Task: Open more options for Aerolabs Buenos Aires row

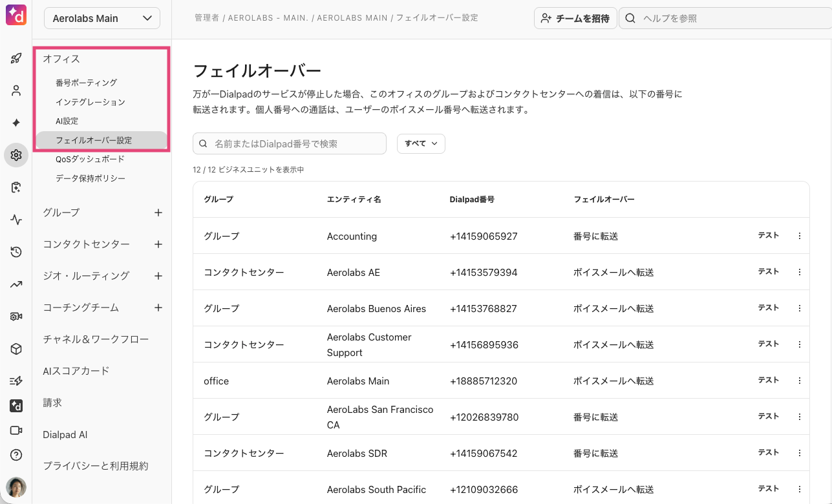Action: 799,308
